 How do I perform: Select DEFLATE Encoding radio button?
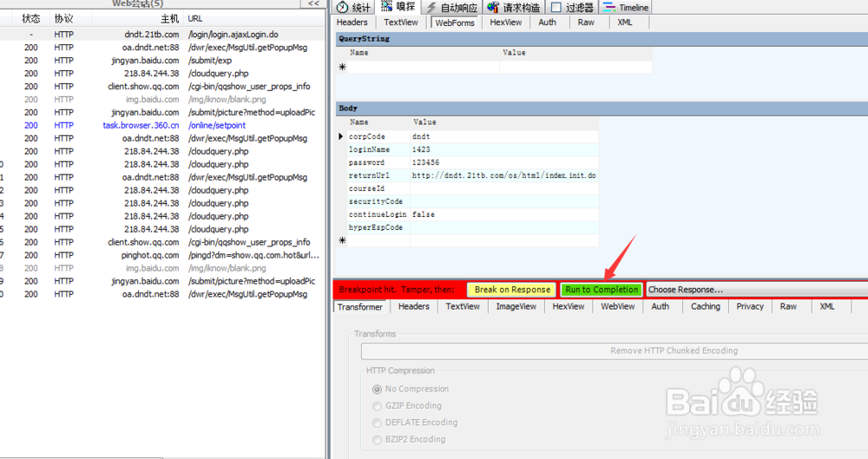click(377, 423)
